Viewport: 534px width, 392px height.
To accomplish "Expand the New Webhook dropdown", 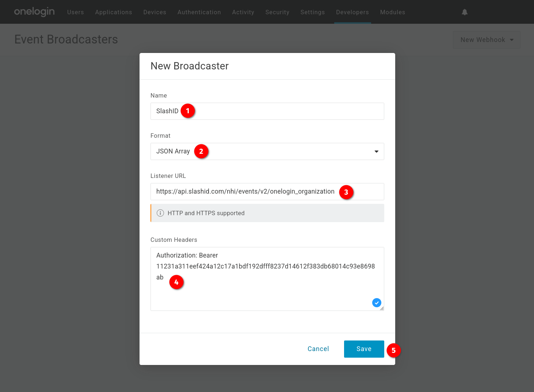I will (487, 39).
